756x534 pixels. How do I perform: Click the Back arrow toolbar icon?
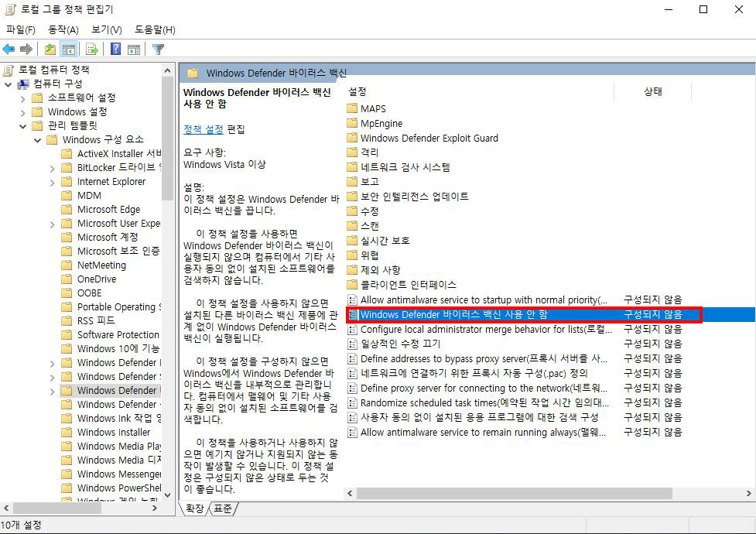click(x=9, y=49)
